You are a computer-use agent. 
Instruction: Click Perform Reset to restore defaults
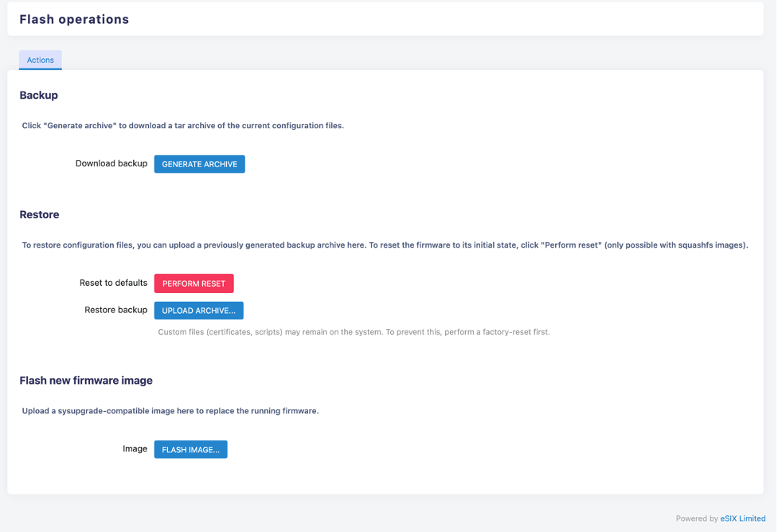point(194,283)
